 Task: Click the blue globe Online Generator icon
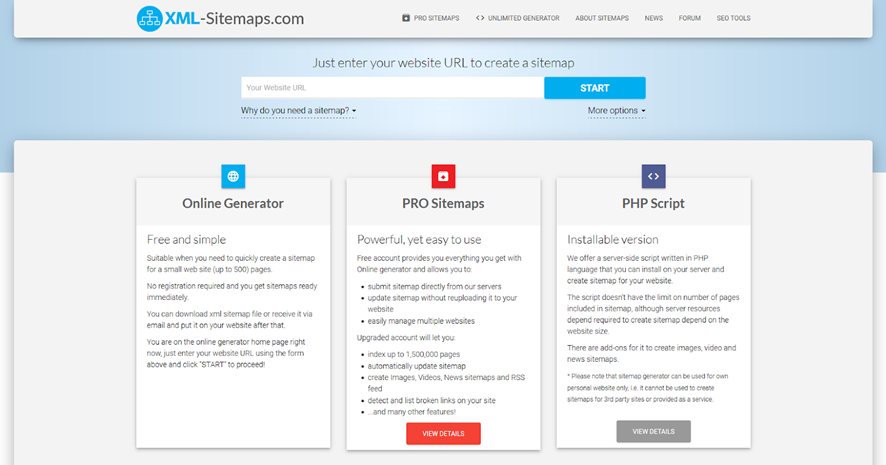point(233,176)
